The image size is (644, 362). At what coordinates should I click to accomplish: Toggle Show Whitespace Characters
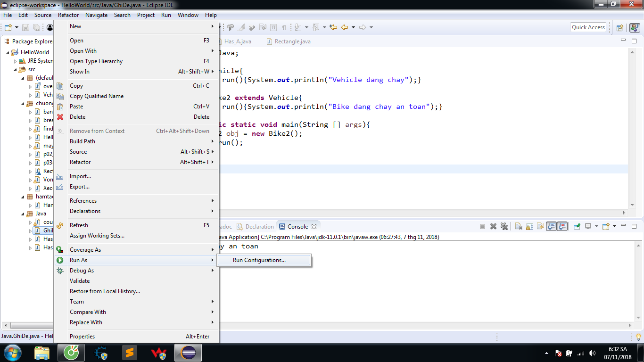[284, 27]
